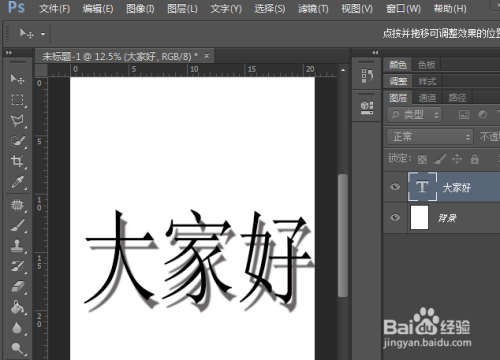Viewport: 500px width, 360px height.
Task: Select the Eraser tool
Action: (x=17, y=287)
